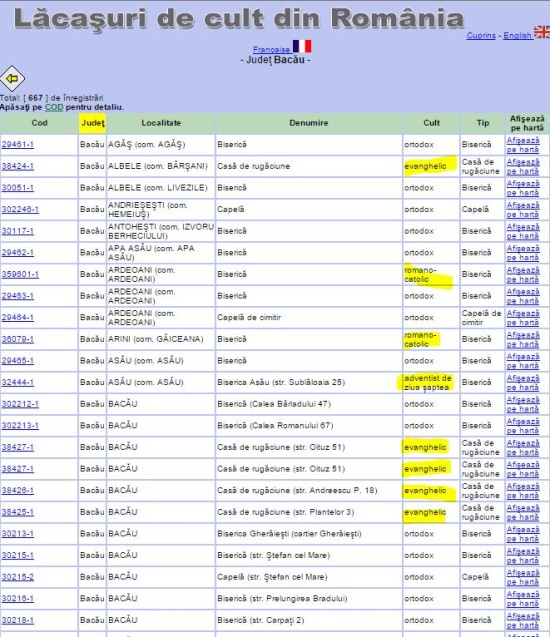Open record code 30218-1
Image resolution: width=550 pixels, height=637 pixels.
point(18,620)
